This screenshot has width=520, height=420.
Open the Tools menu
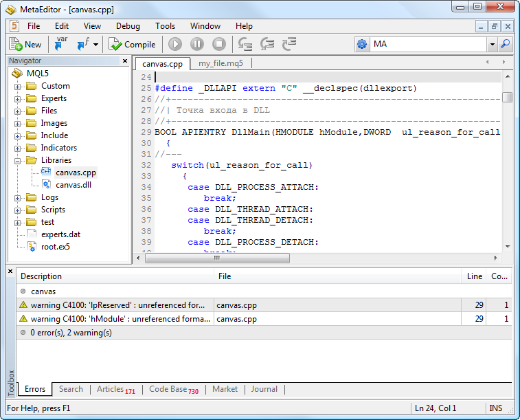(x=165, y=26)
